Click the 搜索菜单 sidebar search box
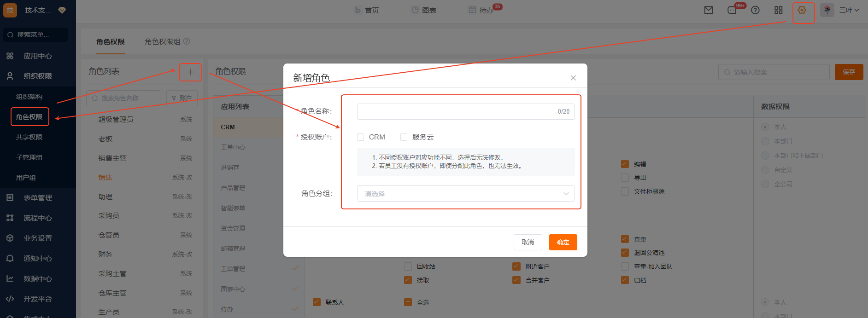 [35, 35]
